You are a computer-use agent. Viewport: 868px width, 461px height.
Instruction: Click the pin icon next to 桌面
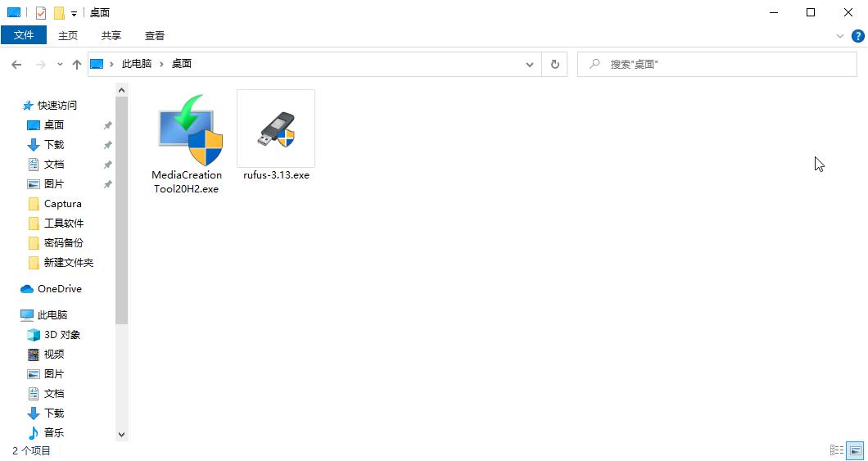tap(108, 125)
